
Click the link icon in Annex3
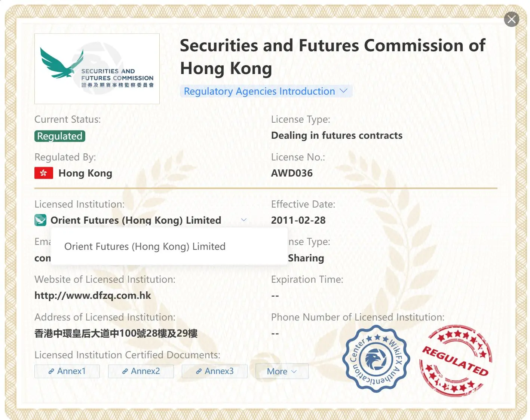[199, 371]
